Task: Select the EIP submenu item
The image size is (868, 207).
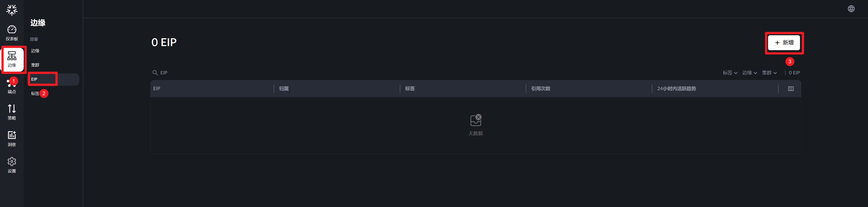Action: pos(34,79)
